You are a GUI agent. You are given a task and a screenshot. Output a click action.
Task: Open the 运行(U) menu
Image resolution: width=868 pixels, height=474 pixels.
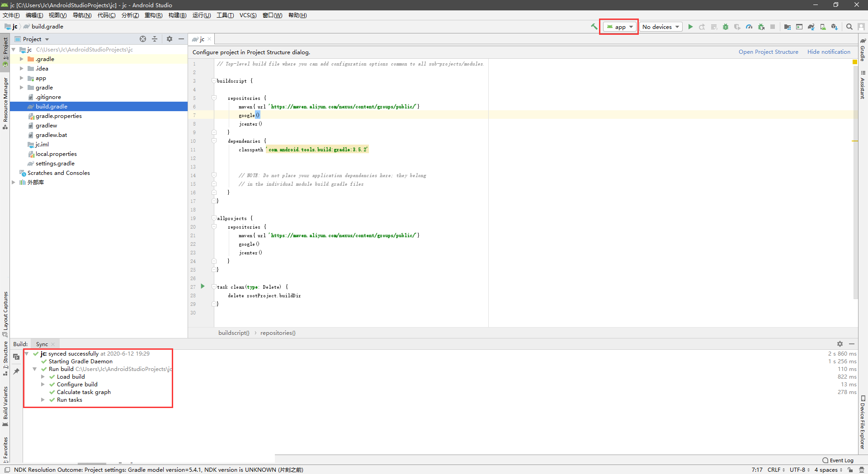click(202, 15)
